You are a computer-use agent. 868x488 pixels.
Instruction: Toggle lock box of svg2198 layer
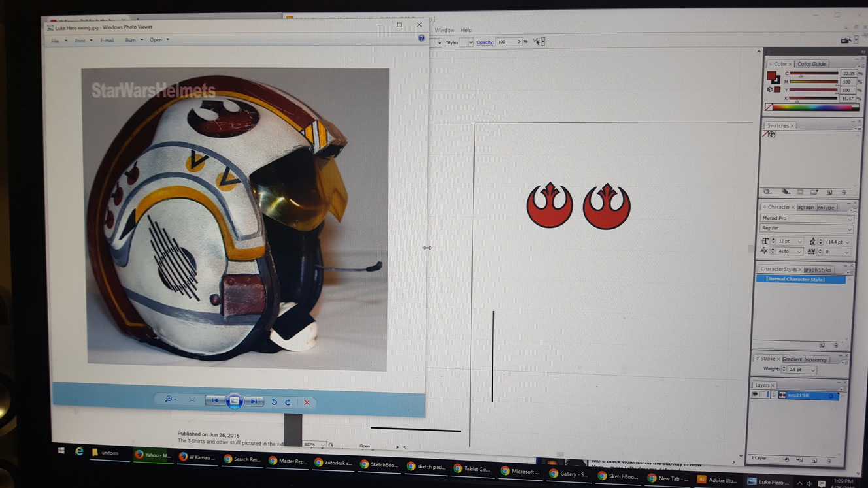tap(763, 395)
